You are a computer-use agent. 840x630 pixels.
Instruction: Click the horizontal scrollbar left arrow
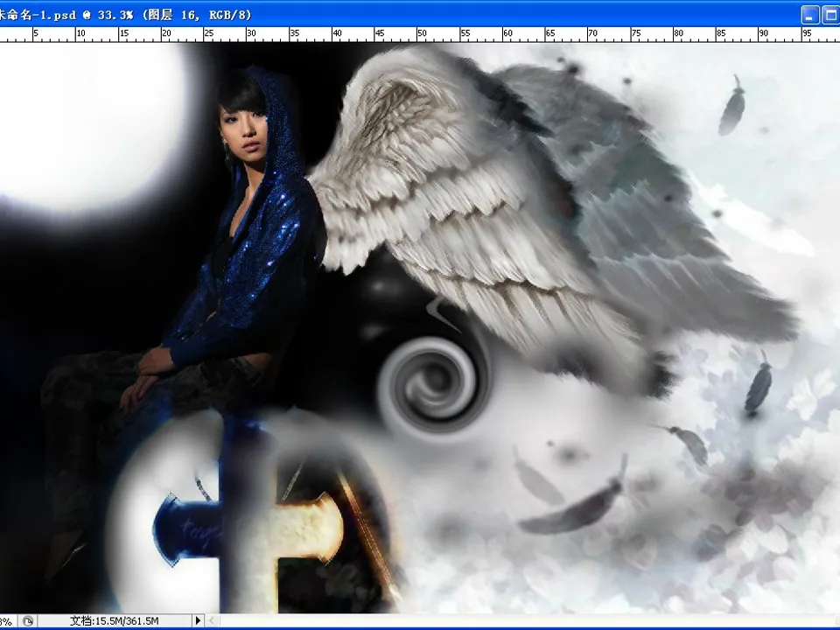213,620
